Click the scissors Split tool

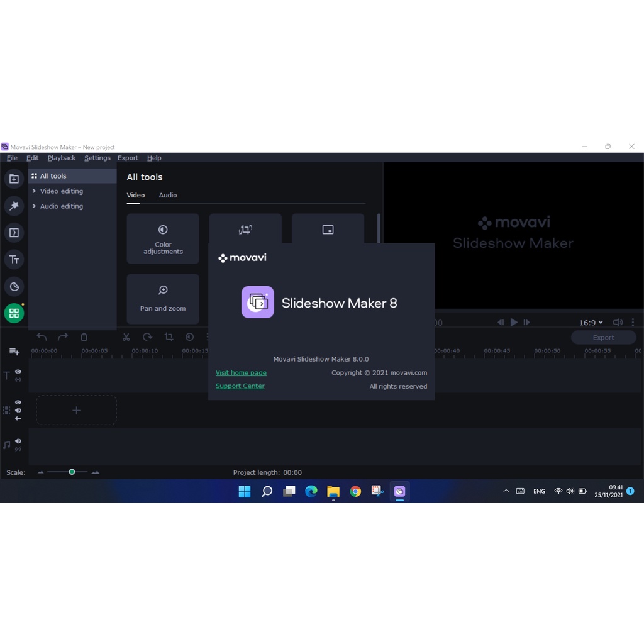(126, 337)
